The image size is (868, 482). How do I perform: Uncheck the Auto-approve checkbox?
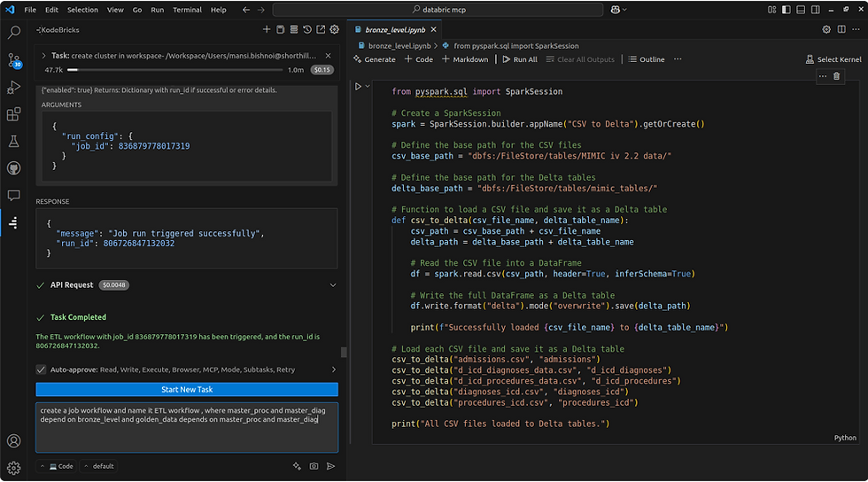pyautogui.click(x=42, y=369)
